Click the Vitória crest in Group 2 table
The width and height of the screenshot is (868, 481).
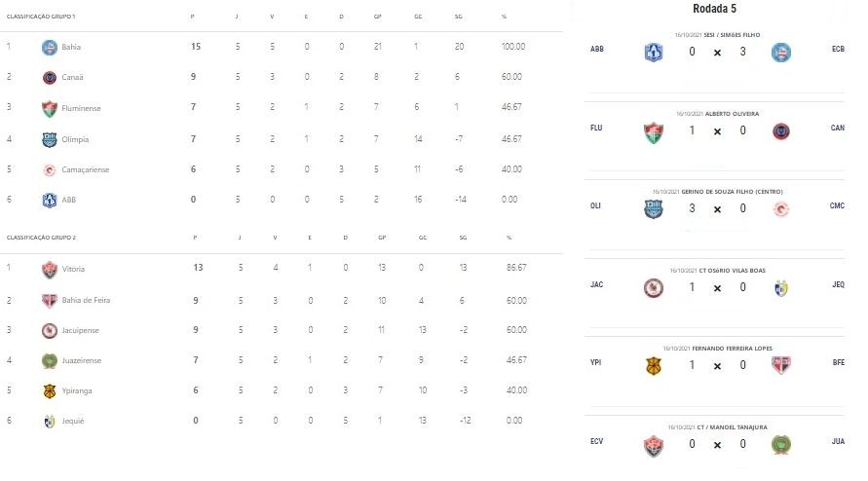pos(50,270)
